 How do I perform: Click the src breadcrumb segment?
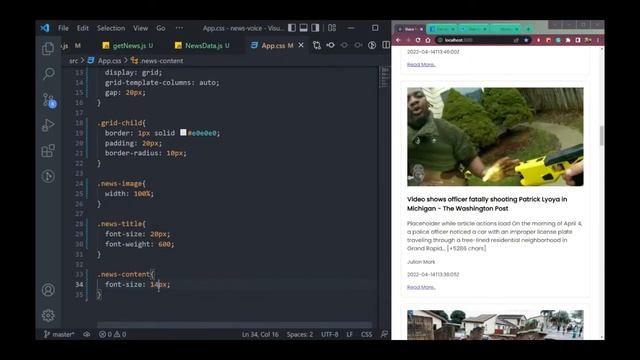73,61
